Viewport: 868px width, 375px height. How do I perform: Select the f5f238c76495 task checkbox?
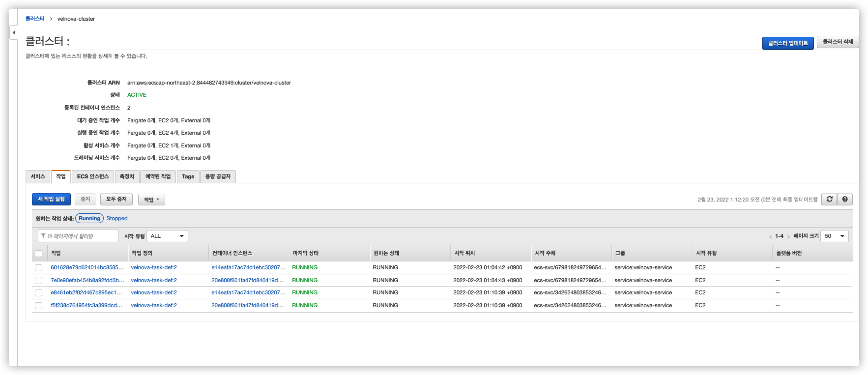[39, 305]
